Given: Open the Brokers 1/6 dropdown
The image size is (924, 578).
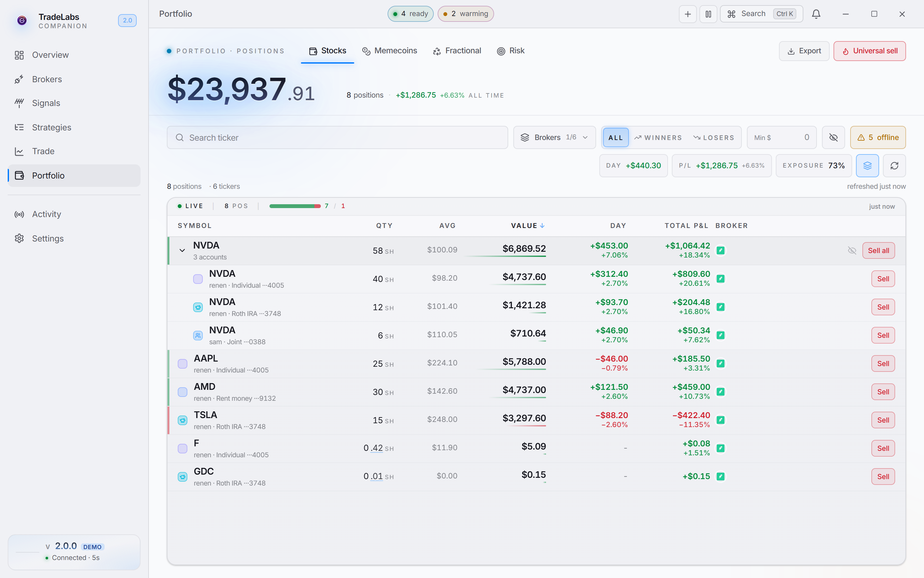Looking at the screenshot, I should [554, 138].
